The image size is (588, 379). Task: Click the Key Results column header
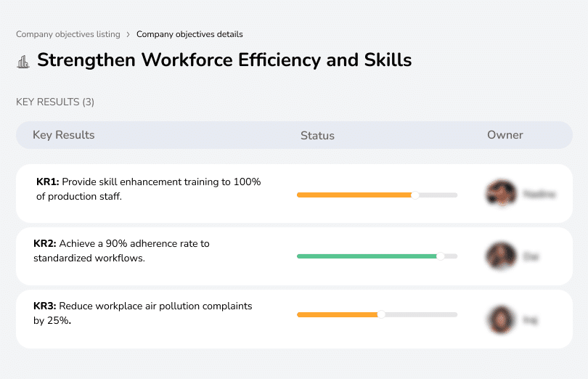pos(64,135)
